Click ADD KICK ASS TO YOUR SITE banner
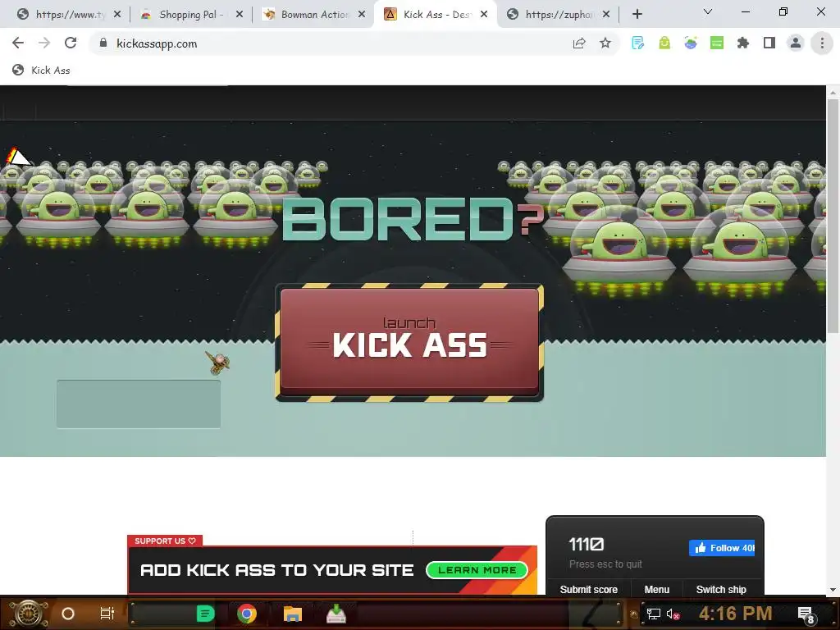 click(332, 570)
